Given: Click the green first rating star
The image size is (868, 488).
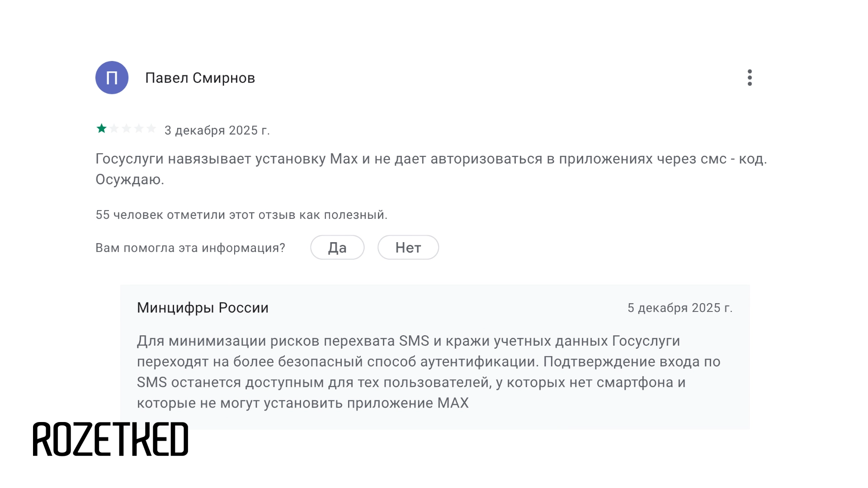Looking at the screenshot, I should (x=102, y=129).
